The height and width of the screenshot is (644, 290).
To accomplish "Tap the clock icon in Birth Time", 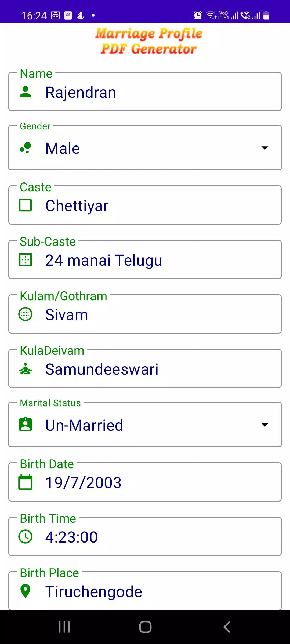I will (x=26, y=537).
